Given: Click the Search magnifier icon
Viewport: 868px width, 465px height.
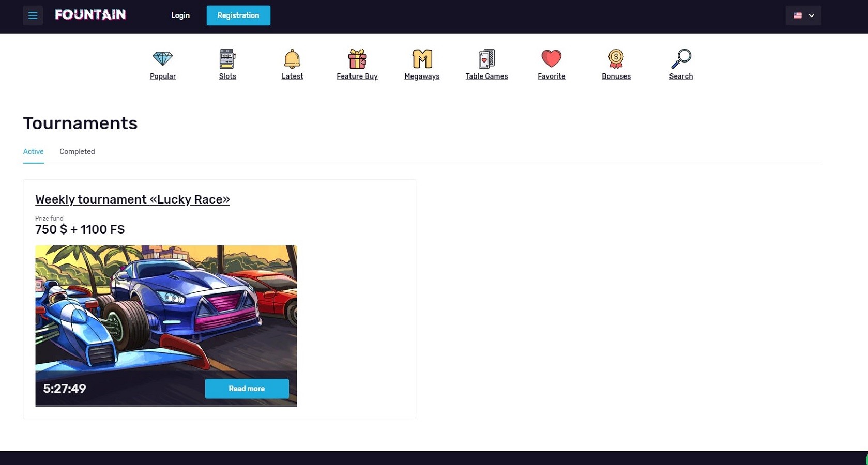Looking at the screenshot, I should pyautogui.click(x=681, y=58).
